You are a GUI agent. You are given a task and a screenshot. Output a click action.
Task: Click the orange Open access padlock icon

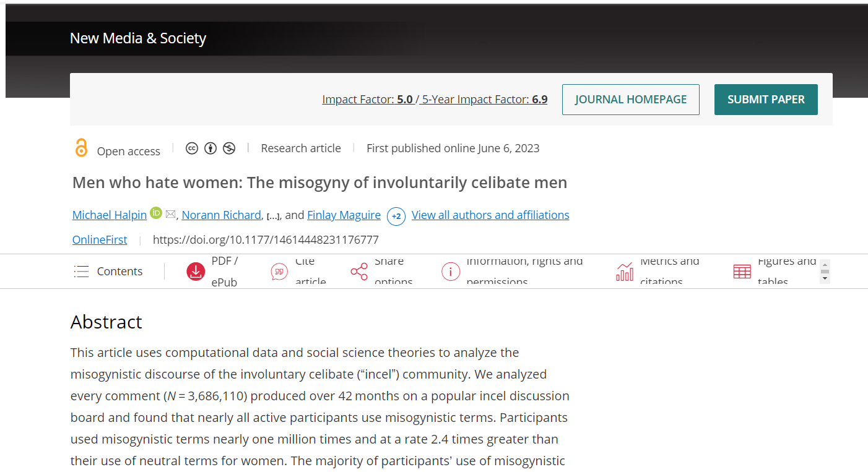(81, 148)
